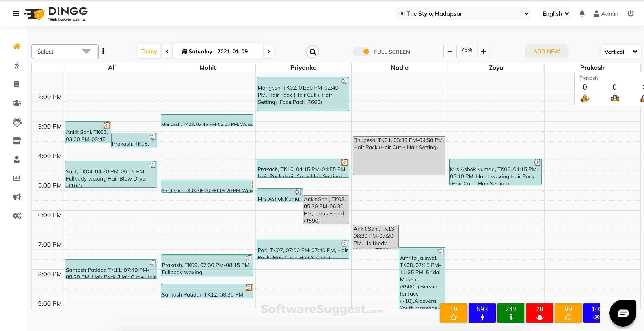Toggle the FULL SCREEN switch

click(x=362, y=52)
